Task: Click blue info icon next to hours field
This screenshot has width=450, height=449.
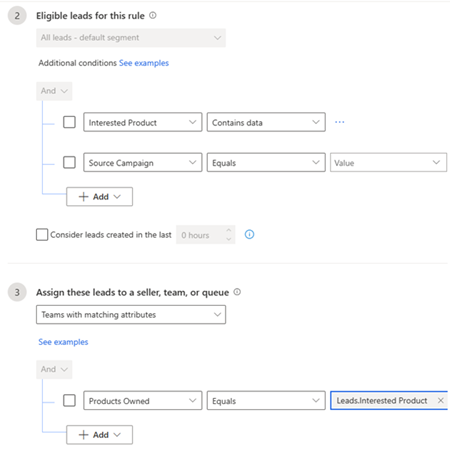Action: (x=249, y=235)
